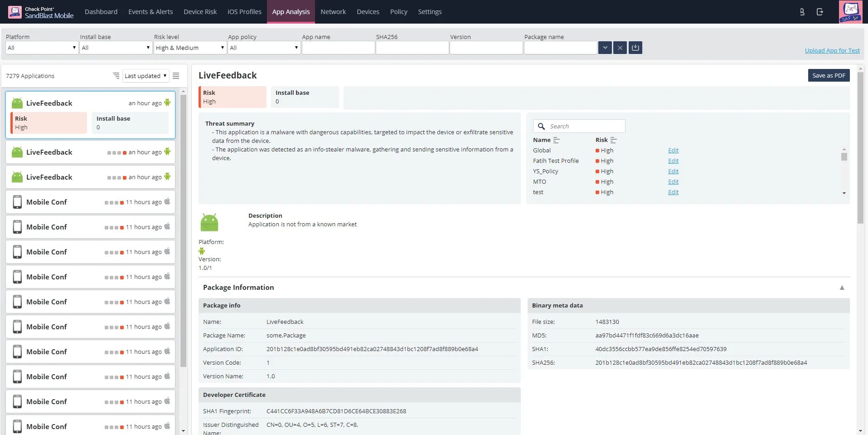Click the user account icon in header
Viewport: 868px width, 435px height.
(x=802, y=12)
